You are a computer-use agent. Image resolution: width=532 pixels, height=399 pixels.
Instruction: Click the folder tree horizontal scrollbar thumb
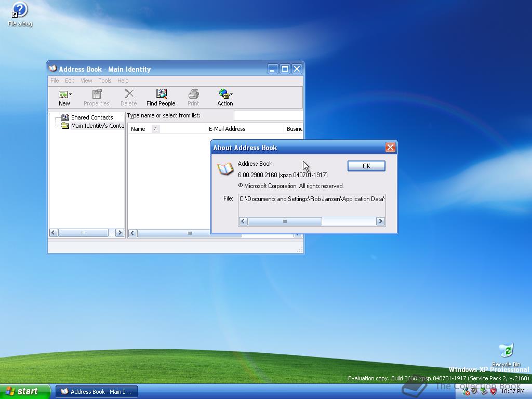point(83,233)
